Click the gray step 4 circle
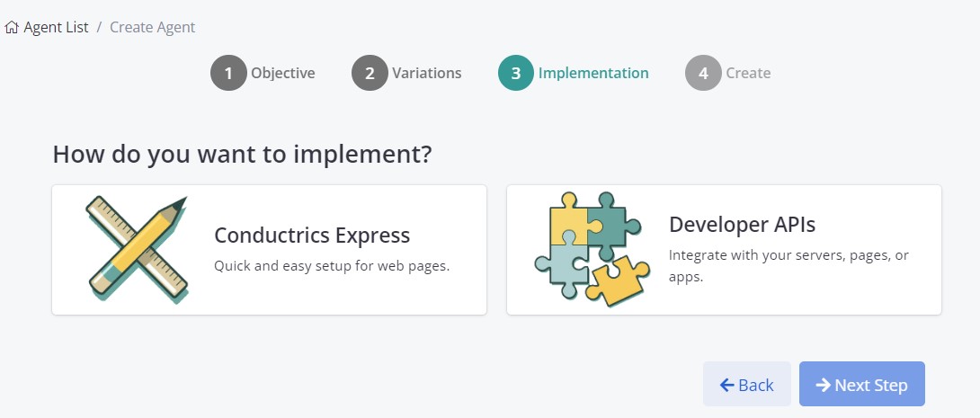The width and height of the screenshot is (980, 418). point(704,73)
